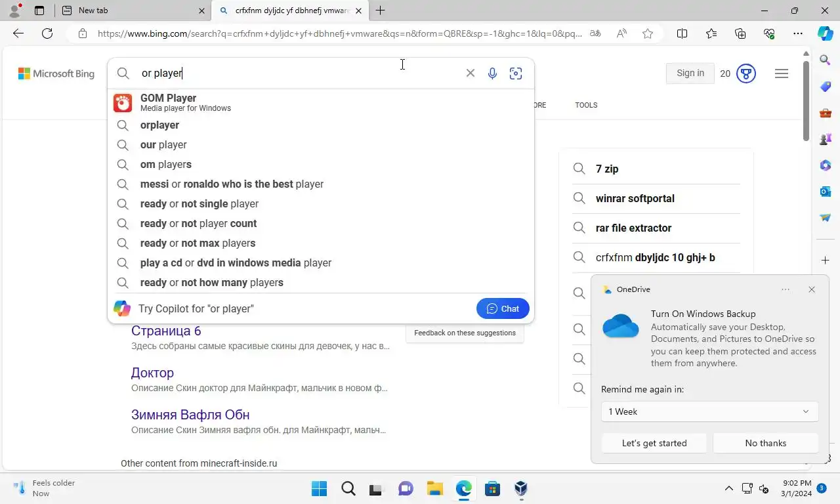Click related search 7 zip

656,169
